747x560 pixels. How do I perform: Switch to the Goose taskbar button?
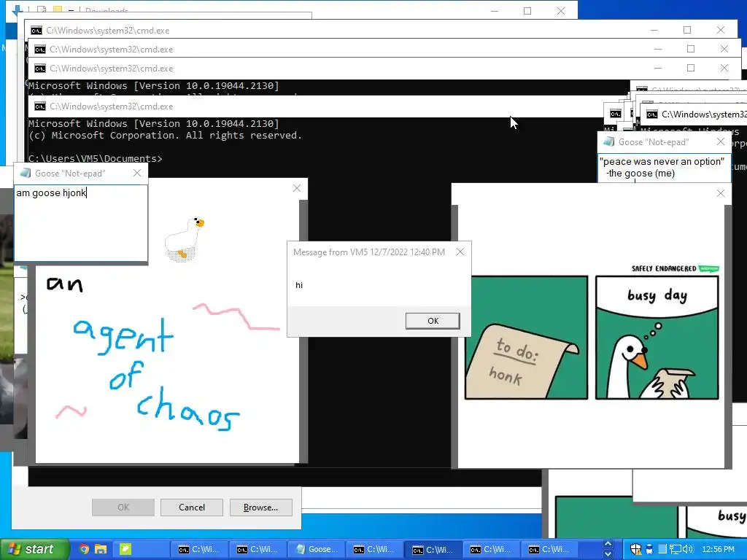(317, 550)
